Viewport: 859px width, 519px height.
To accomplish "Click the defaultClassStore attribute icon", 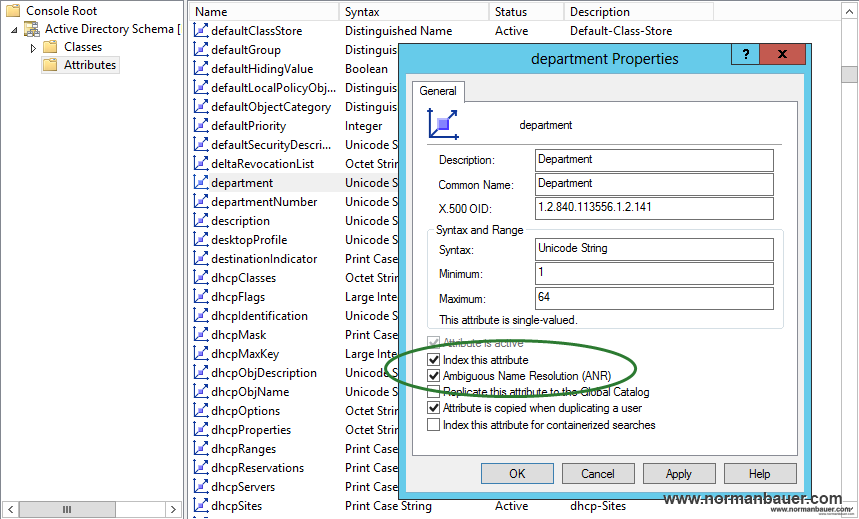I will (x=201, y=31).
